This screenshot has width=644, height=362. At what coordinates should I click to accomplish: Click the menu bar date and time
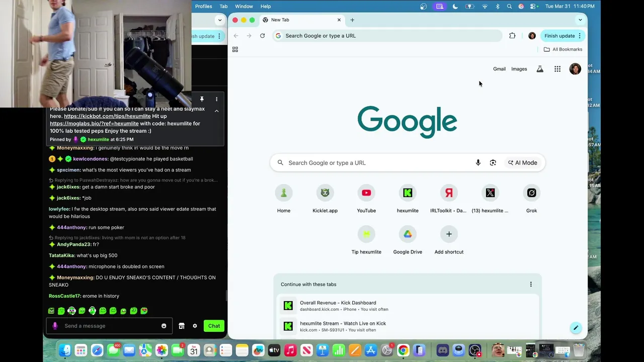coord(570,7)
